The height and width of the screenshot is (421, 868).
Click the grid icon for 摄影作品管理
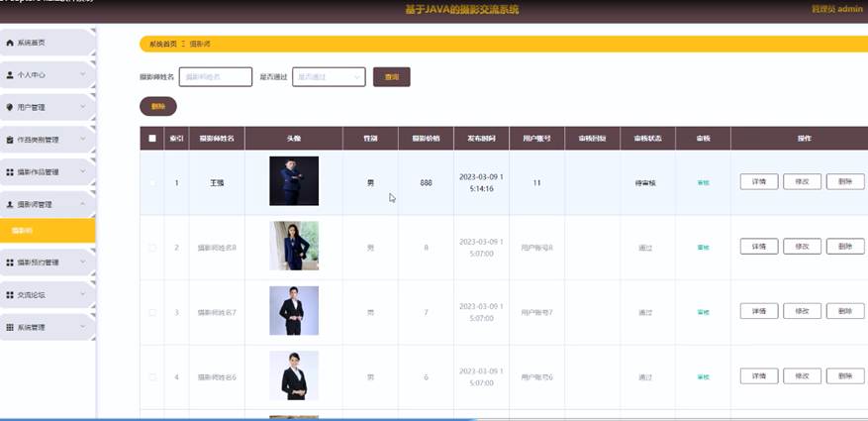click(10, 172)
